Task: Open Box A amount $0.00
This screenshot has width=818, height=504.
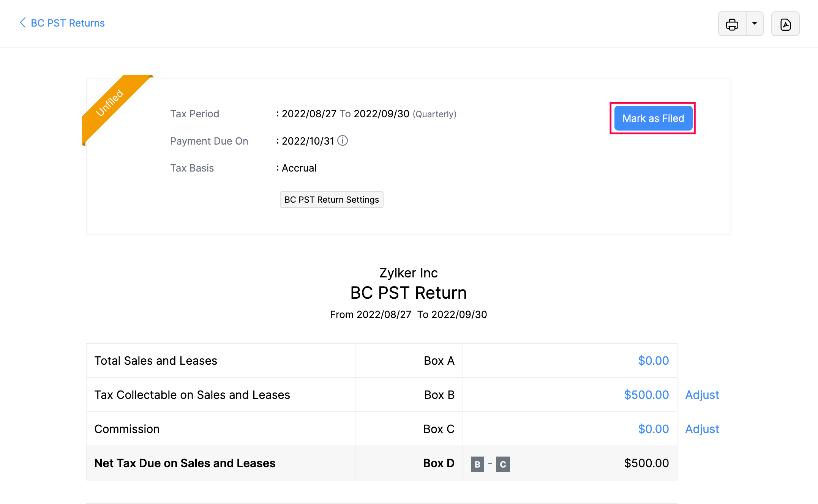Action: pos(653,361)
